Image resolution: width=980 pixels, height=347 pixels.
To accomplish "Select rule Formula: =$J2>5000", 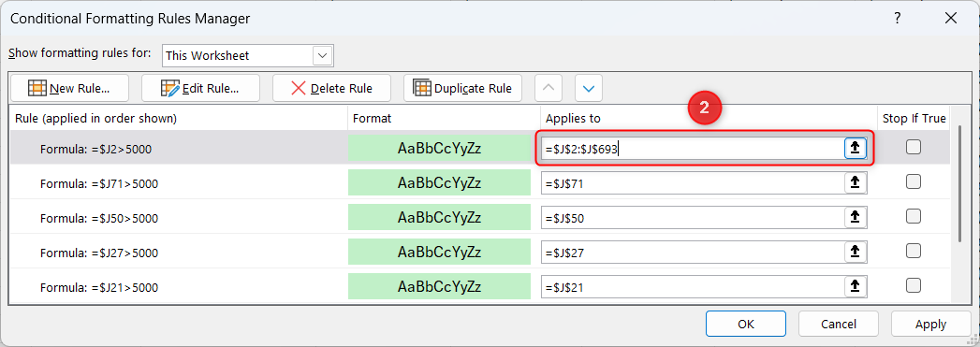I will [95, 149].
